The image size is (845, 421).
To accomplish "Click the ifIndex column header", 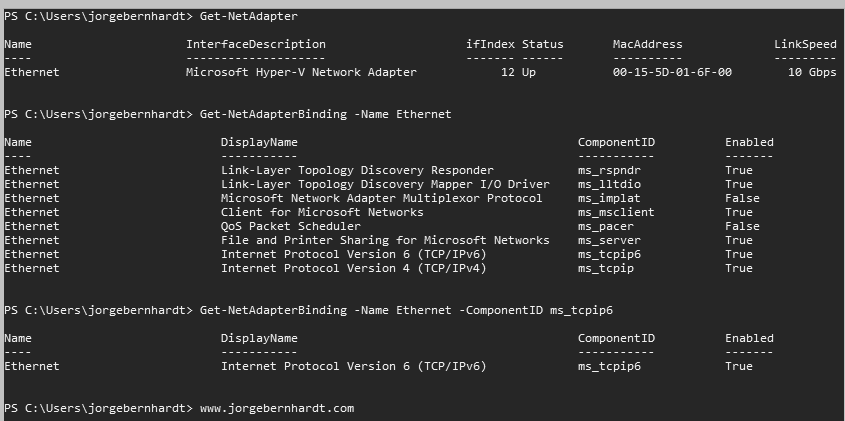I will 487,44.
